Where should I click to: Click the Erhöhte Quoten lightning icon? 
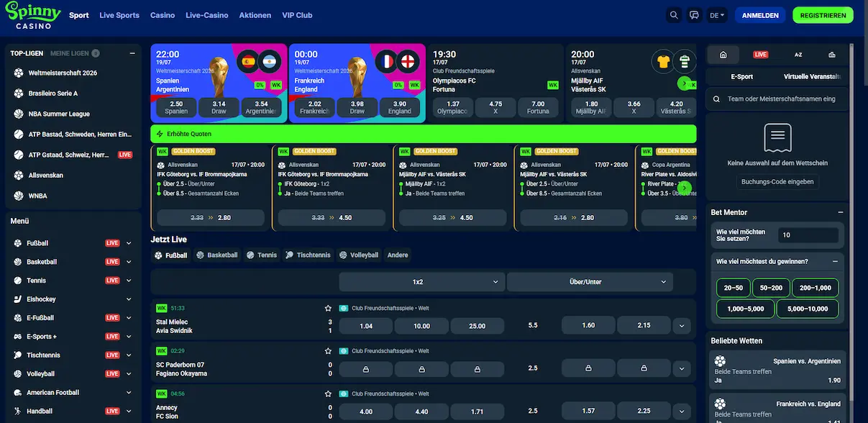pos(160,134)
